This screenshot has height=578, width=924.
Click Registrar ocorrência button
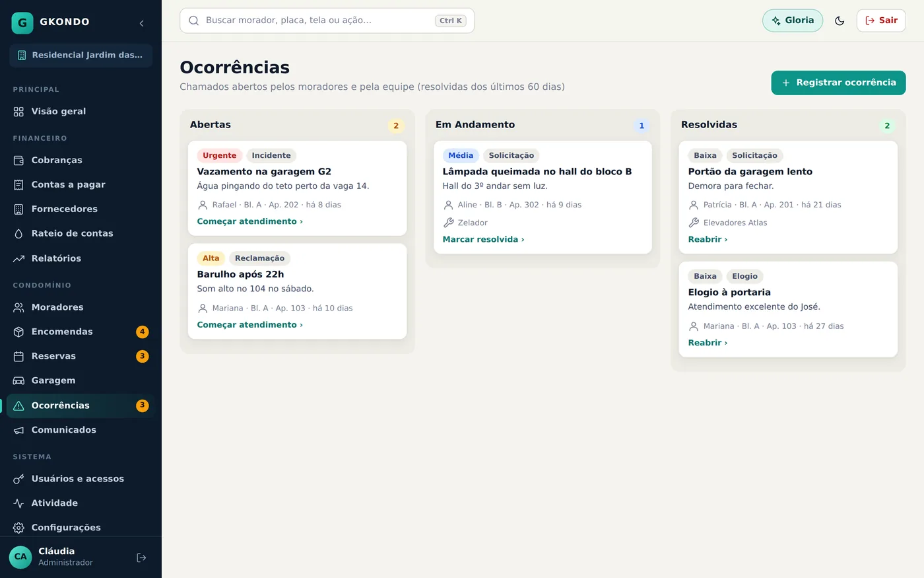pyautogui.click(x=838, y=83)
